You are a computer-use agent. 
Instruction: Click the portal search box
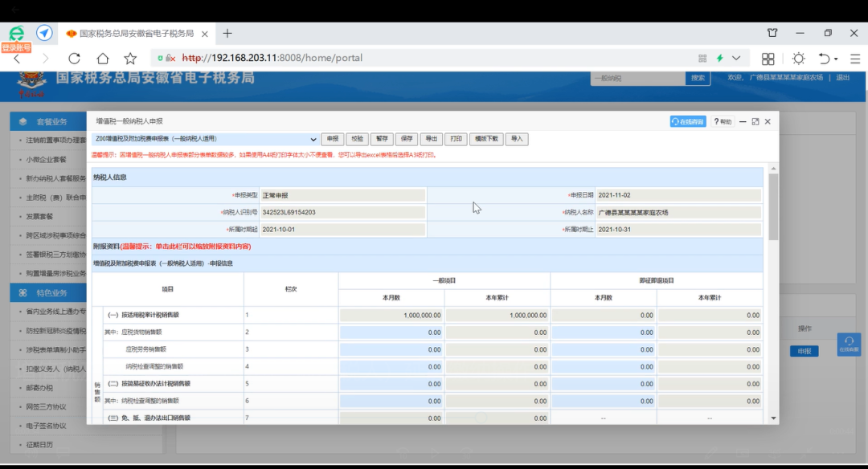point(637,79)
